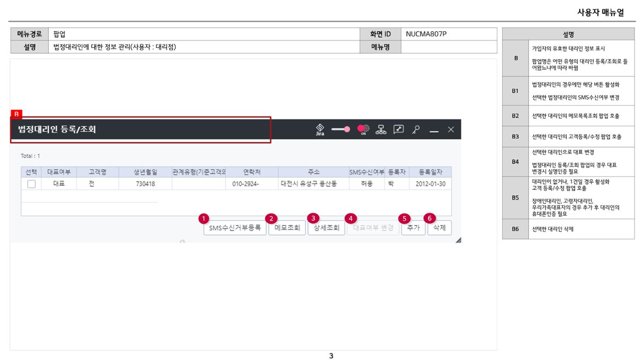Click the 생년월일 column header
This screenshot has height=362, width=644.
(x=145, y=172)
